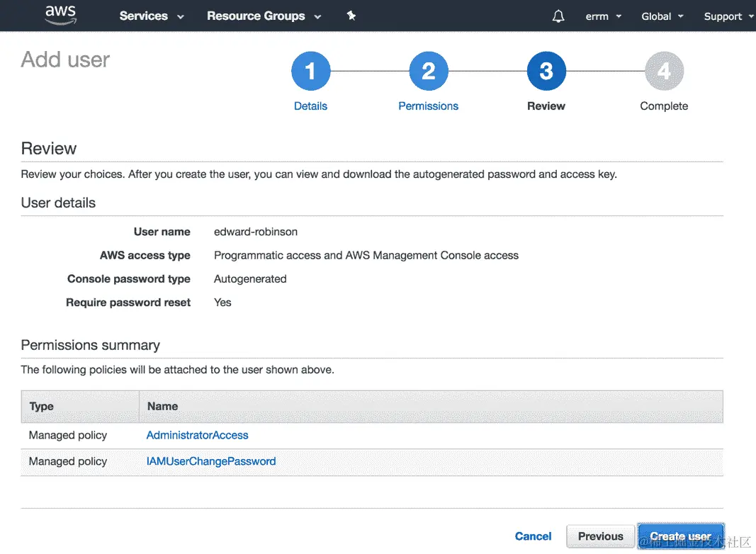
Task: Click the AWS access type label
Action: [x=145, y=256]
